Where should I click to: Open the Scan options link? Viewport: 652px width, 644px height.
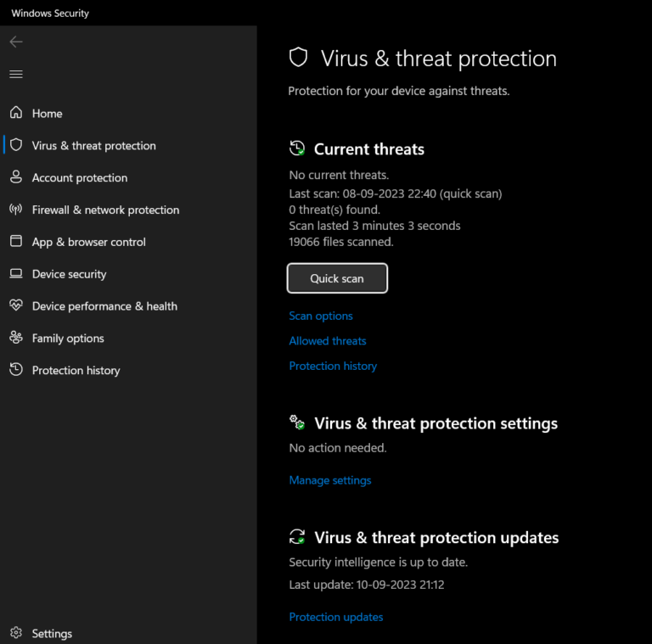coord(321,316)
